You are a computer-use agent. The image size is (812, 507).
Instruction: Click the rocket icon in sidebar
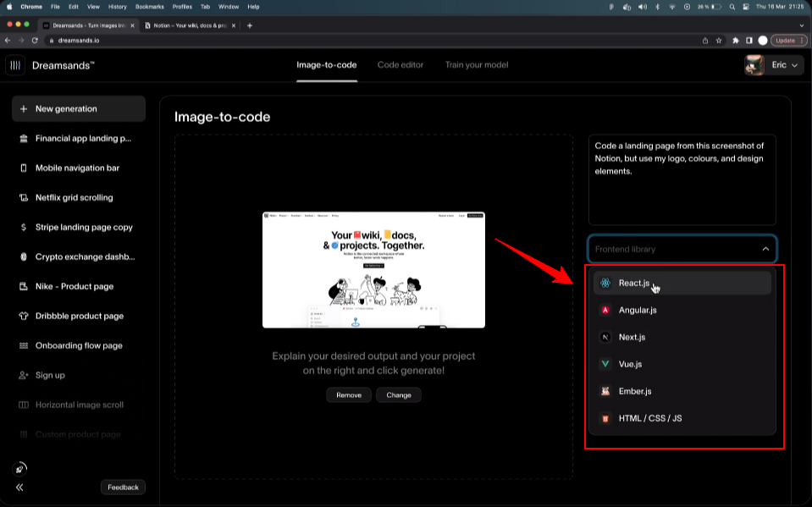click(20, 468)
